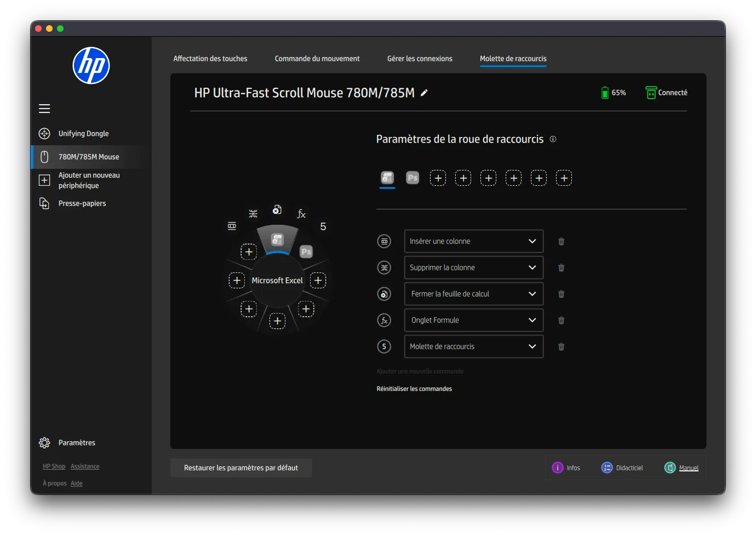756x535 pixels.
Task: Select the Photoshop profile icon in top row
Action: [x=413, y=178]
